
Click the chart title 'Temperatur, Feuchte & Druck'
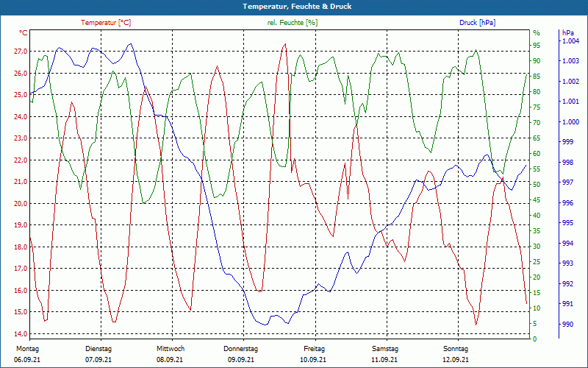[297, 7]
